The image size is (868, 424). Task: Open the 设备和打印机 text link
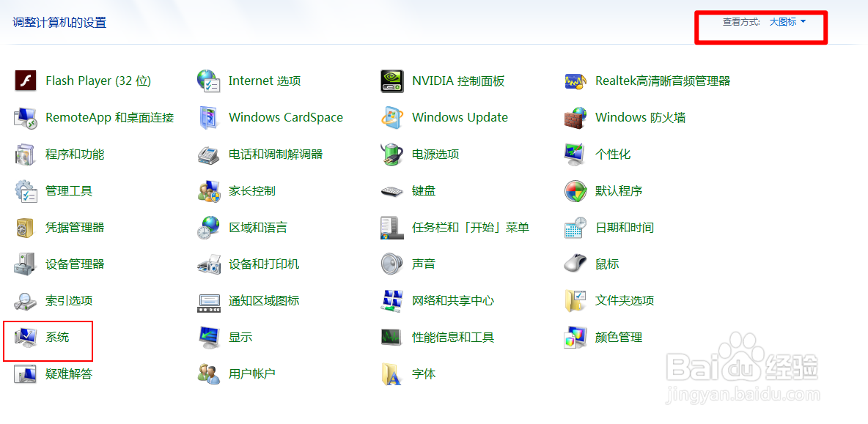(x=264, y=264)
